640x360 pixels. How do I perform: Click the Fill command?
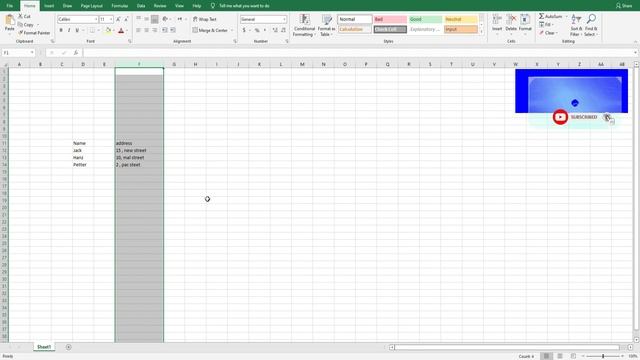pos(545,24)
